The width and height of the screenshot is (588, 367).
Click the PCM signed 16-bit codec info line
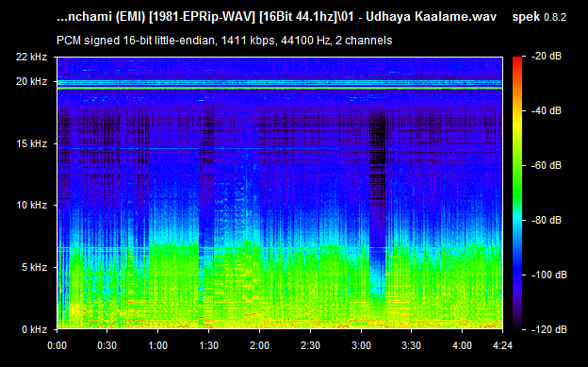coord(224,41)
